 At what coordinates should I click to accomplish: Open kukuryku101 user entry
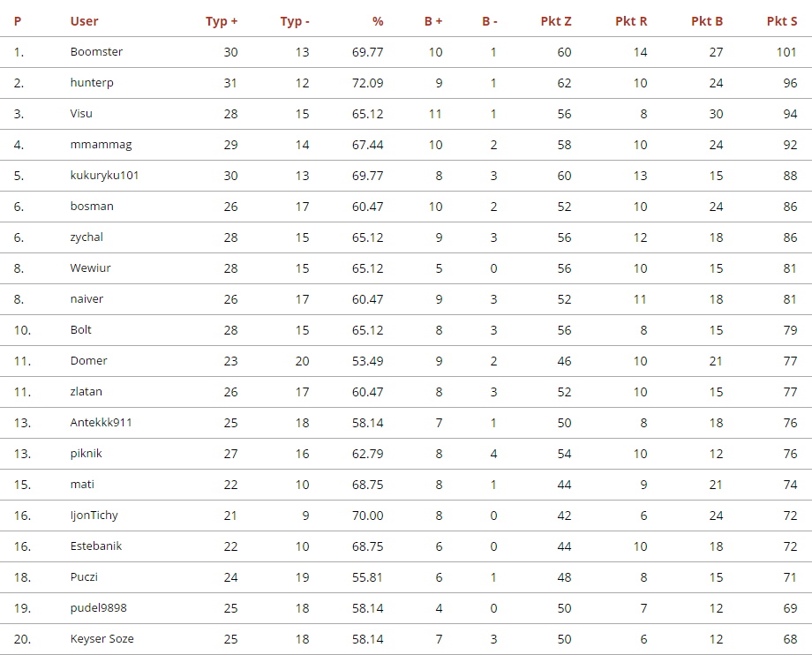pos(104,176)
